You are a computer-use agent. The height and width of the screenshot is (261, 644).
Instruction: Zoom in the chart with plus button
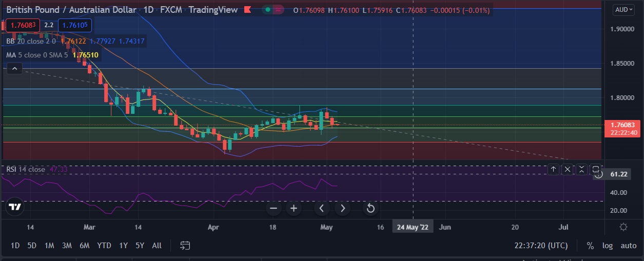(294, 208)
